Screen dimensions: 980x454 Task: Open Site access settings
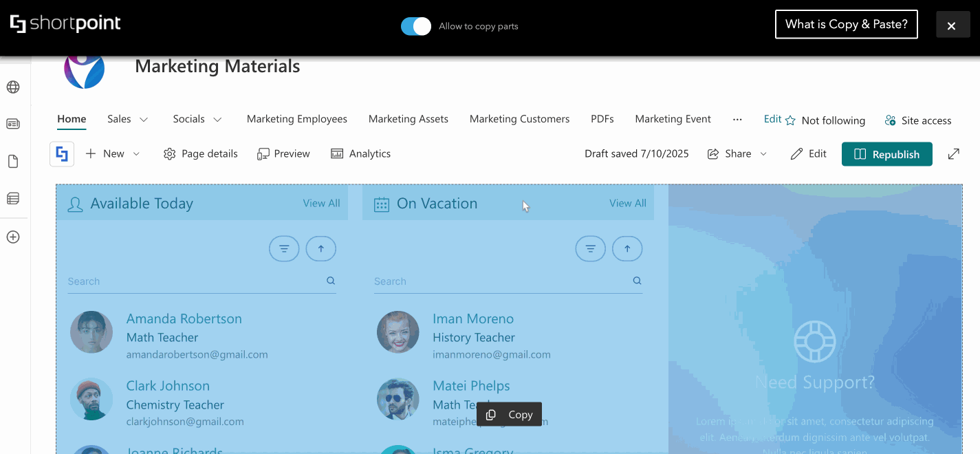[x=918, y=120]
